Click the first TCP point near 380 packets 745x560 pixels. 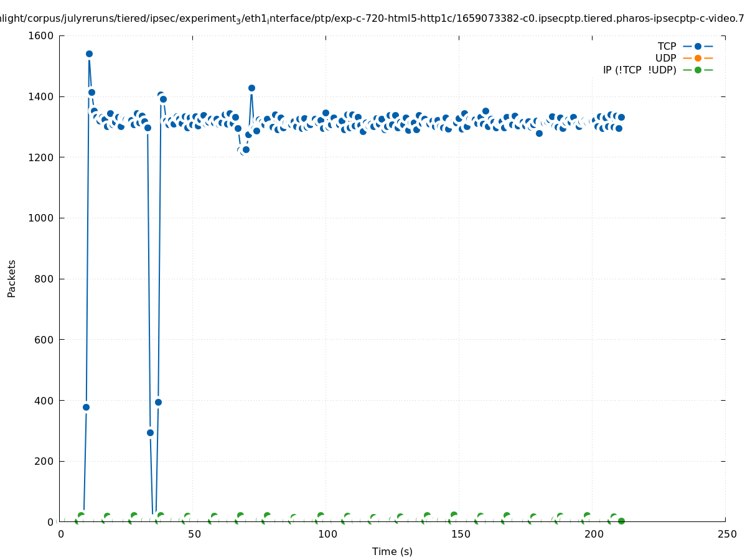(x=86, y=407)
